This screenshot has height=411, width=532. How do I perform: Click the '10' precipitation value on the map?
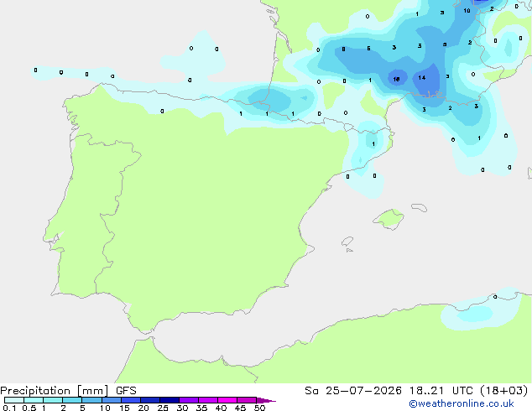click(467, 11)
